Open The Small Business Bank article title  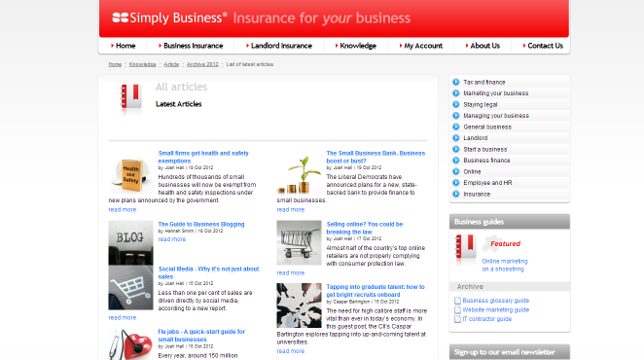coord(376,157)
